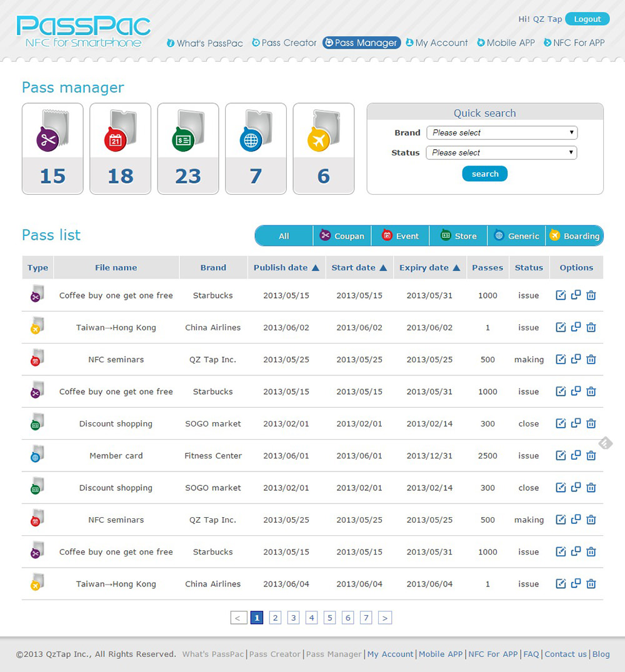Select the Boarding filter tab
The height and width of the screenshot is (672, 625).
click(x=574, y=236)
